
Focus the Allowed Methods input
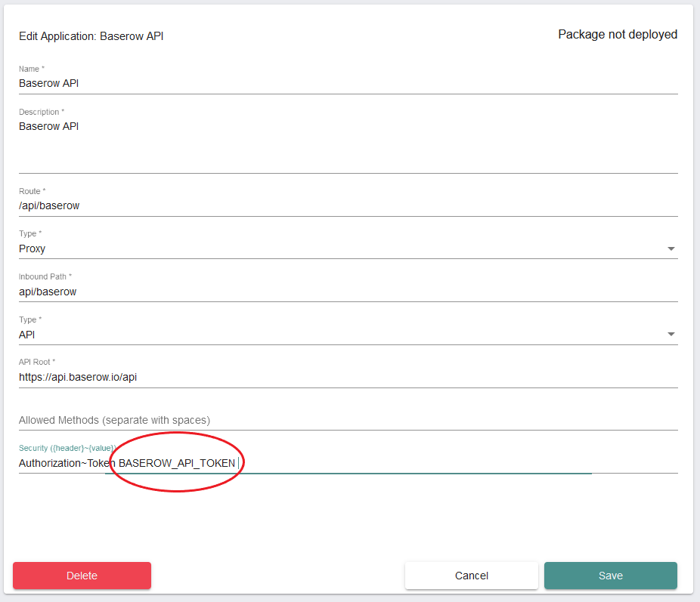click(x=348, y=420)
